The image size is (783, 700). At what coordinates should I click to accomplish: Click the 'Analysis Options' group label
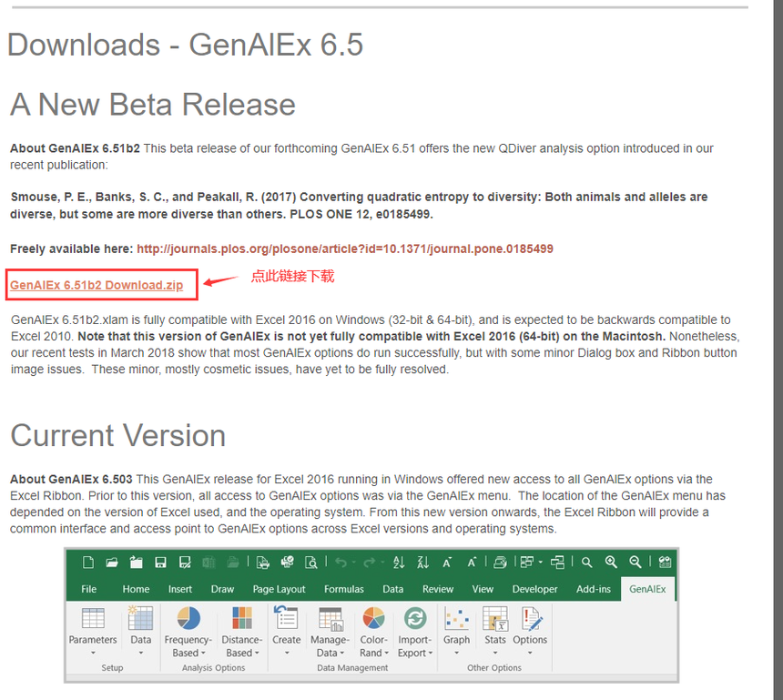coord(213,667)
